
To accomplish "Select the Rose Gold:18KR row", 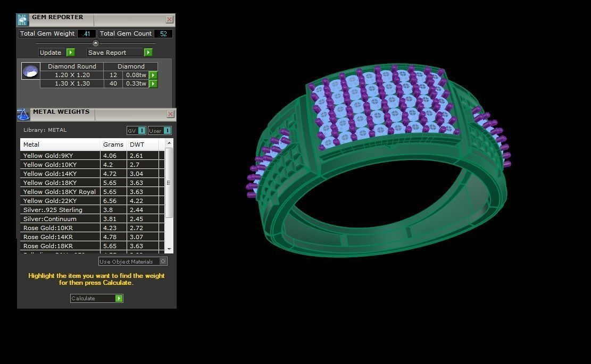I will click(x=93, y=246).
